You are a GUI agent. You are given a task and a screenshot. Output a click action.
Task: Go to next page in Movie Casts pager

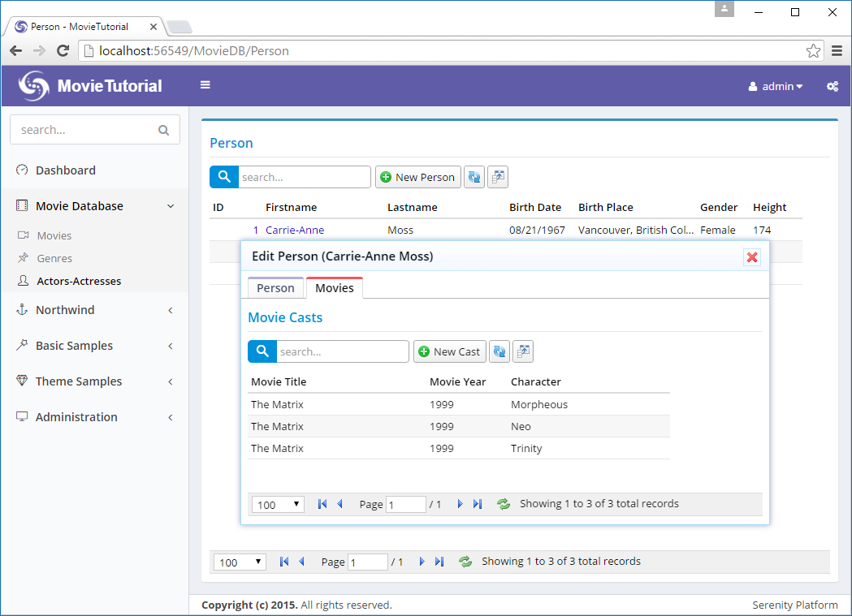[460, 504]
